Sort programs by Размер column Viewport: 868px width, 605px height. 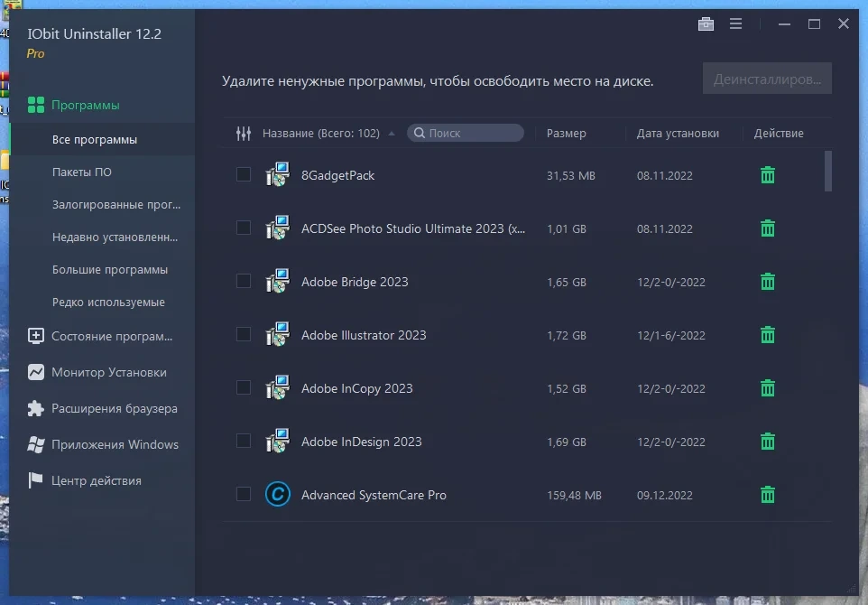[566, 134]
